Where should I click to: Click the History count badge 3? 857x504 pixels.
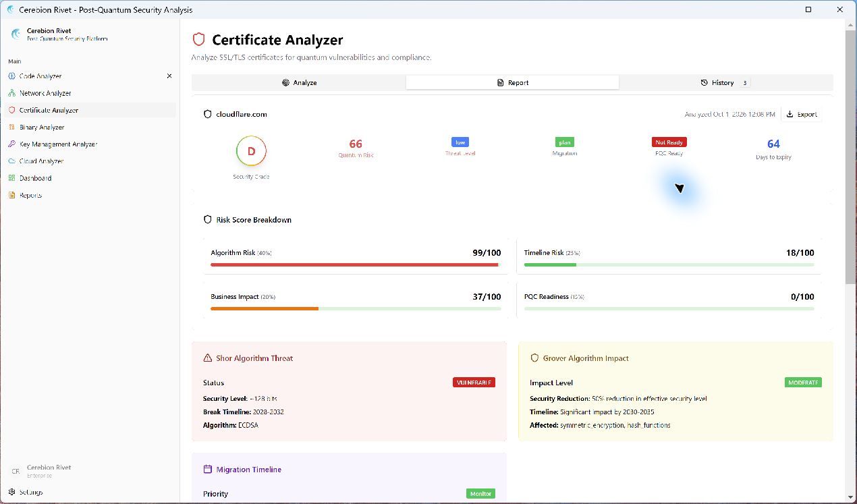pos(744,83)
